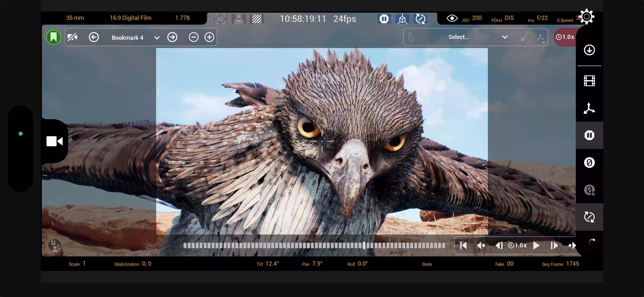Edit the FDist DIS value
The width and height of the screenshot is (644, 297).
pos(503,18)
